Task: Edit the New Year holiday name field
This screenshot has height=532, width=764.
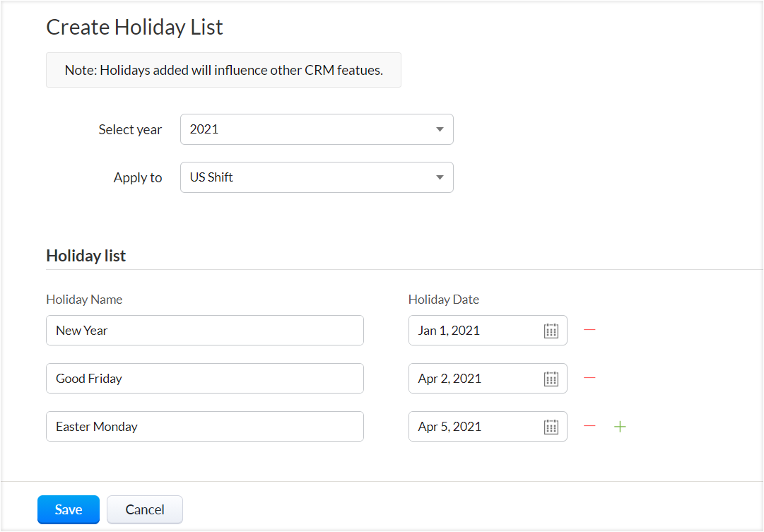Action: point(205,331)
